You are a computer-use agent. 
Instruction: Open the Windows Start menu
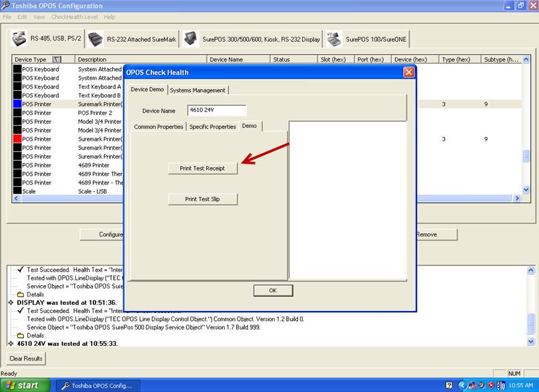click(22, 385)
